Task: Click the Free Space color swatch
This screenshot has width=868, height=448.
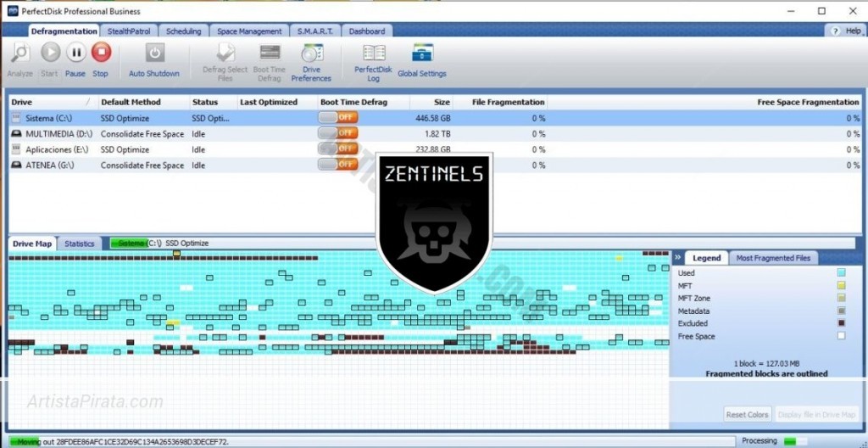Action: [x=842, y=336]
